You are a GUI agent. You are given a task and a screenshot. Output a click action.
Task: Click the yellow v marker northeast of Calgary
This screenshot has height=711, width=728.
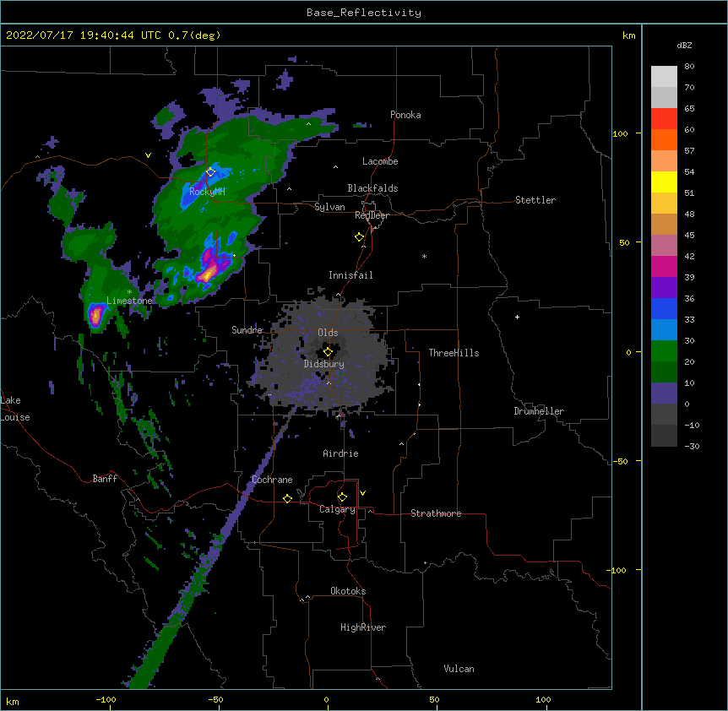pyautogui.click(x=362, y=493)
